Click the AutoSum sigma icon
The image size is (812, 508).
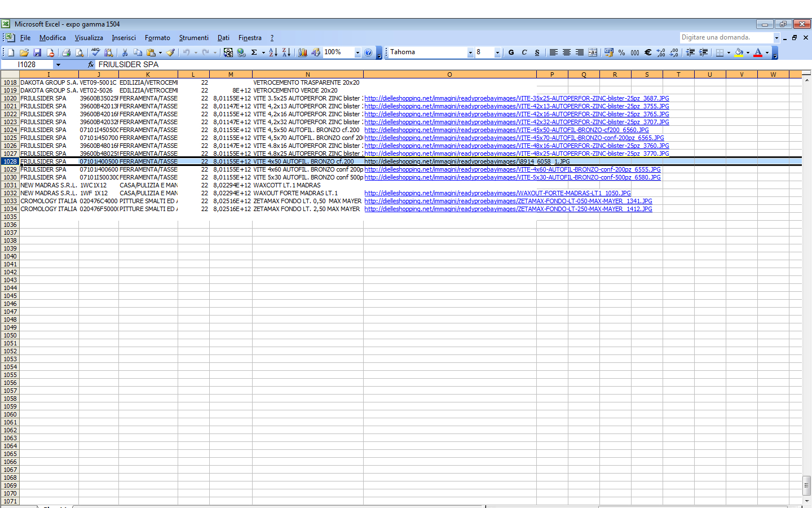(x=254, y=52)
